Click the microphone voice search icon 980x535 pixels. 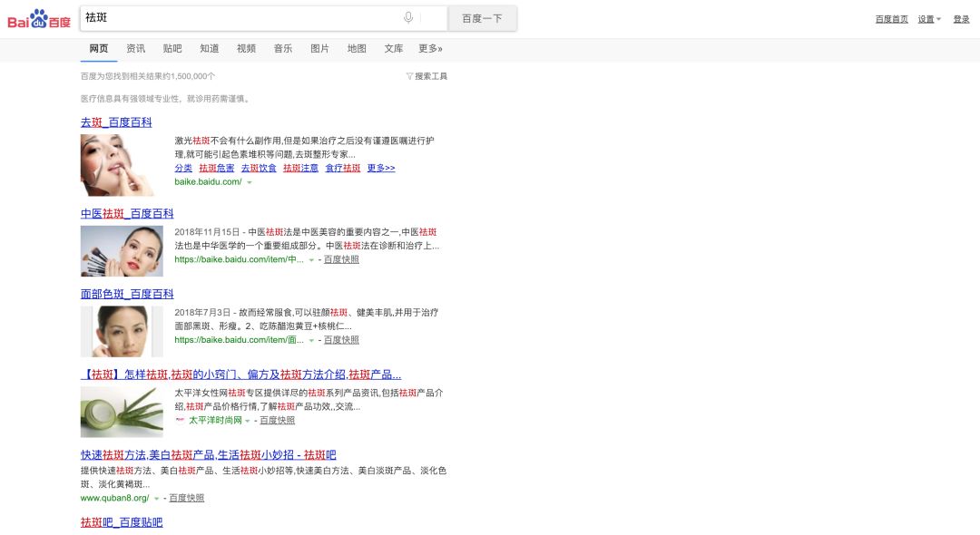coord(408,18)
